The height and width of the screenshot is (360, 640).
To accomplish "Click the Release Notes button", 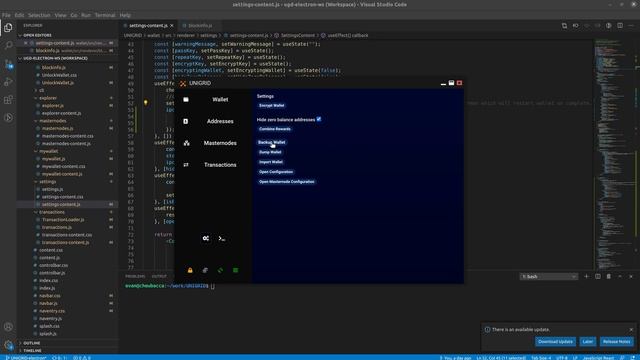I will (616, 341).
